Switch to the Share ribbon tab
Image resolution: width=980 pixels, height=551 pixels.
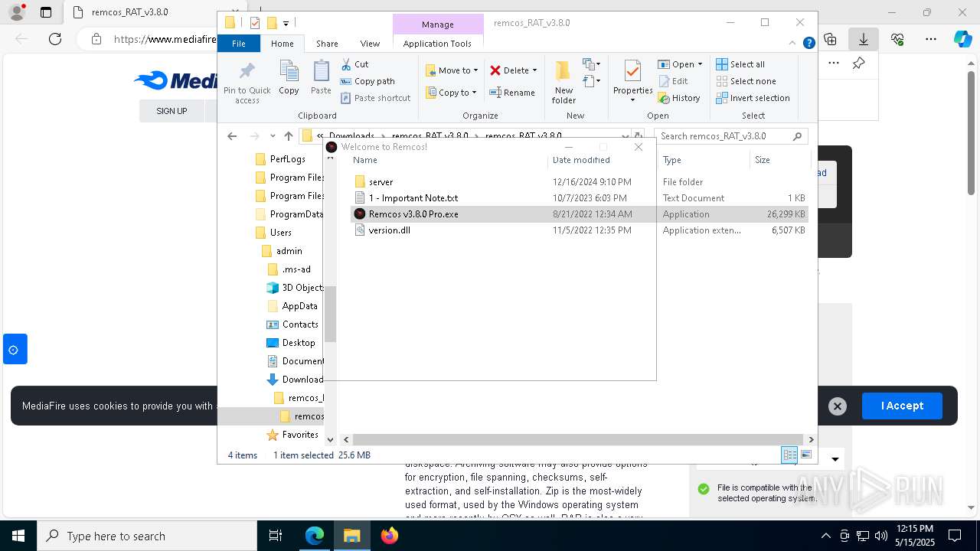327,44
